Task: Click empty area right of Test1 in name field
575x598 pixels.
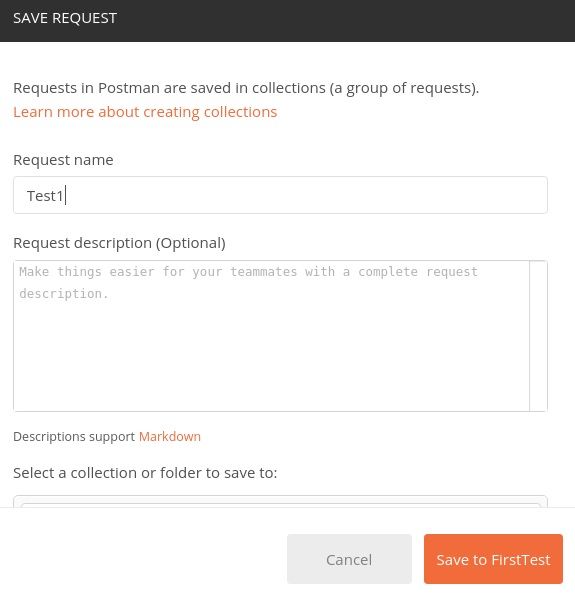Action: coord(305,195)
